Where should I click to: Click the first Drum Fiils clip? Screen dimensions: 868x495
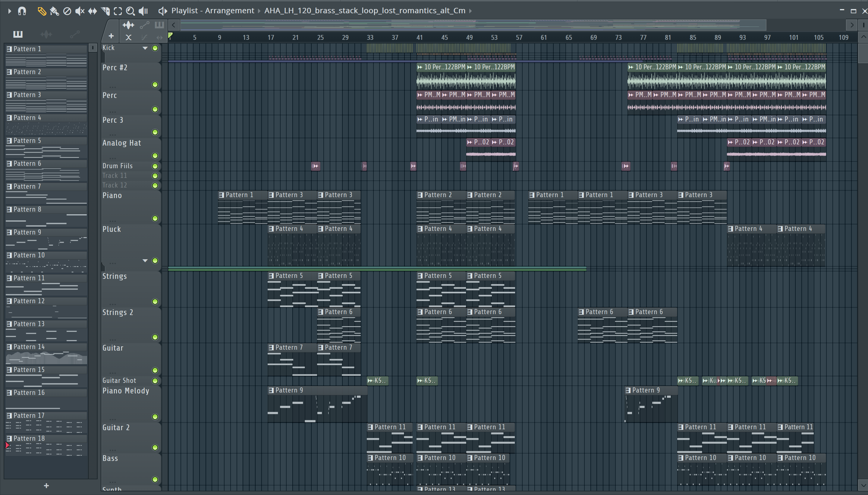pos(315,166)
